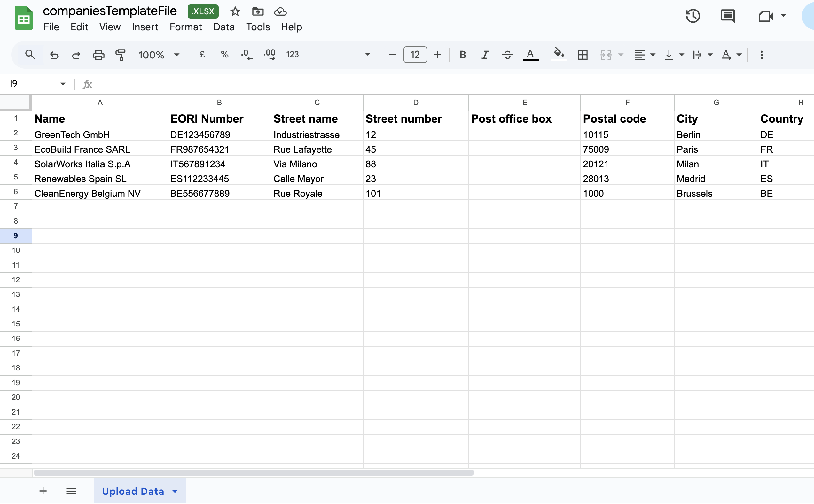
Task: Open the Data menu
Action: pos(224,27)
